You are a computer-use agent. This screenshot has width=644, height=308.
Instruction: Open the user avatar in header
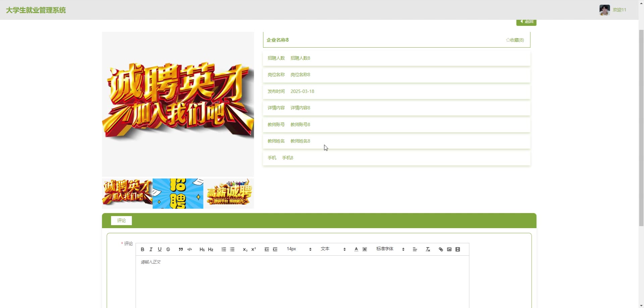(x=604, y=10)
